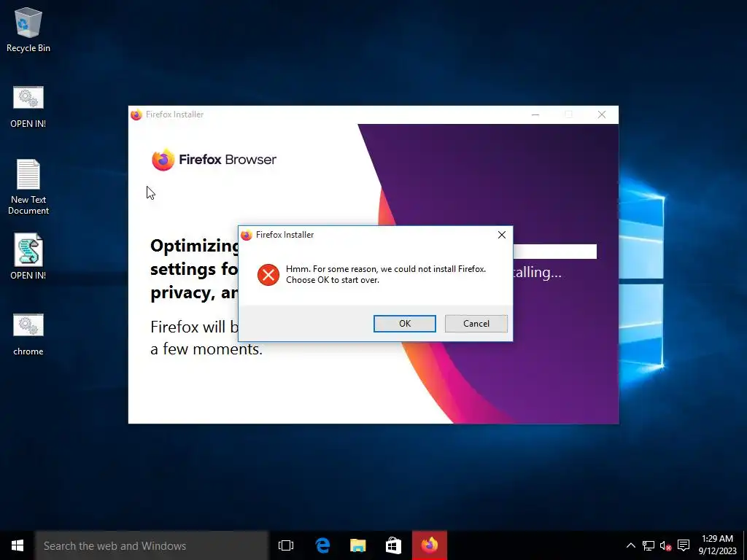Click the red error icon in the dialog
The image size is (747, 560).
pos(268,275)
